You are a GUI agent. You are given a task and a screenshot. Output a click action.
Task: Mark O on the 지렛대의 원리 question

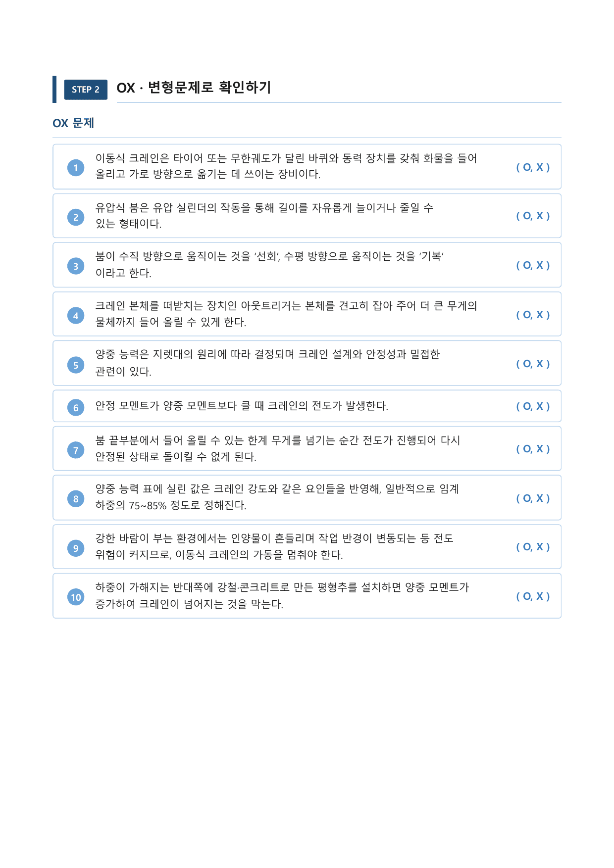click(x=527, y=364)
